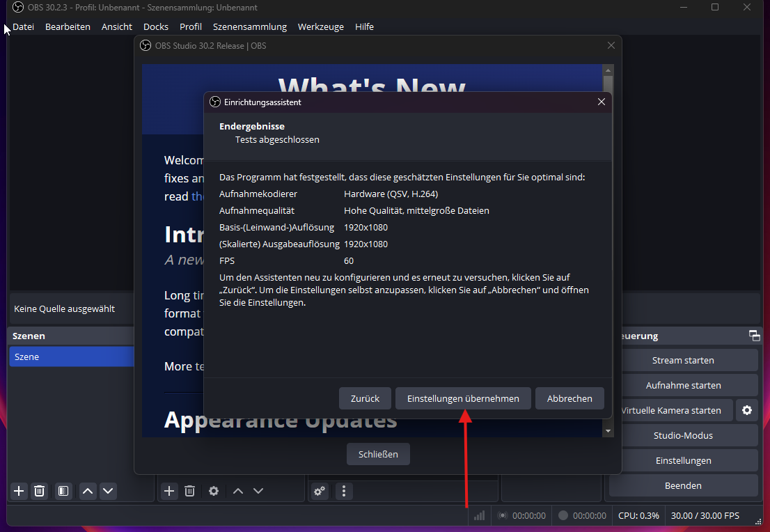Viewport: 770px width, 532px height.
Task: Click the recording timer 00:00:00 beside the record dot
Action: pyautogui.click(x=589, y=515)
